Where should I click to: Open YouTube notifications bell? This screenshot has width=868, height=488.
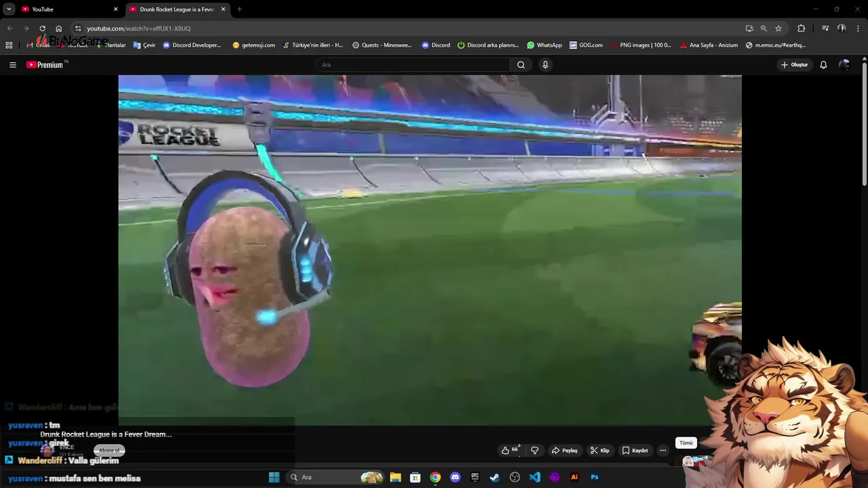(x=823, y=65)
